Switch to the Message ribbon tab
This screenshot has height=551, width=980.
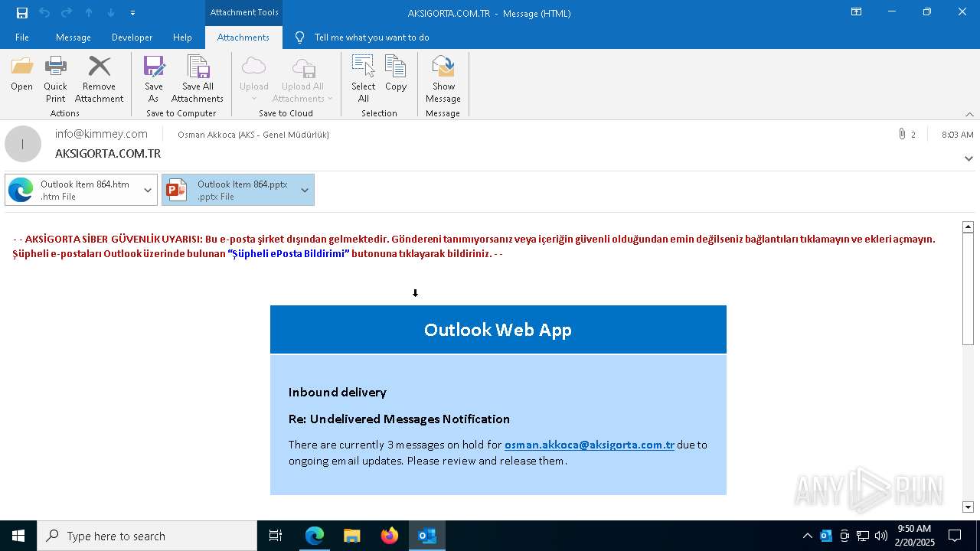click(x=73, y=37)
